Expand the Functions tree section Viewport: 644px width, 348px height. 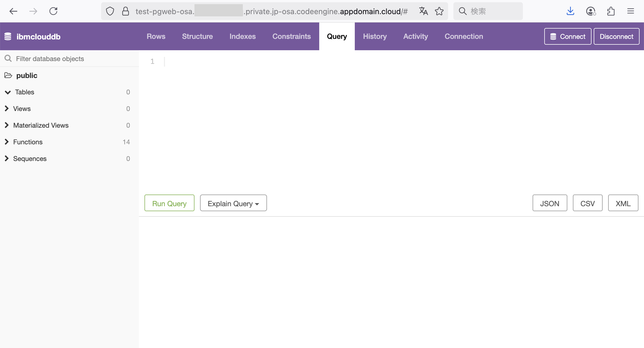pyautogui.click(x=7, y=142)
